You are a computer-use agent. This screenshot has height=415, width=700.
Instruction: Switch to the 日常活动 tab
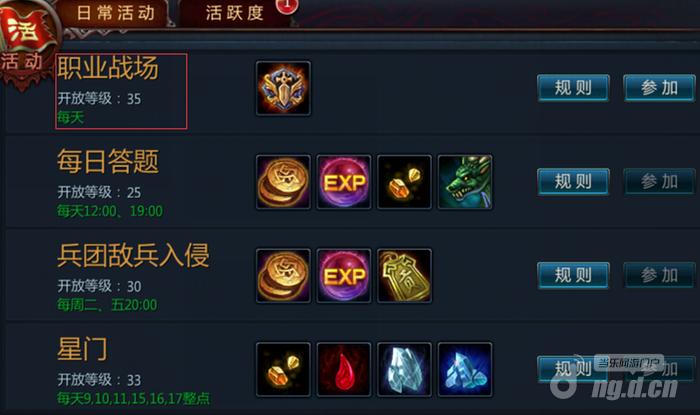115,12
